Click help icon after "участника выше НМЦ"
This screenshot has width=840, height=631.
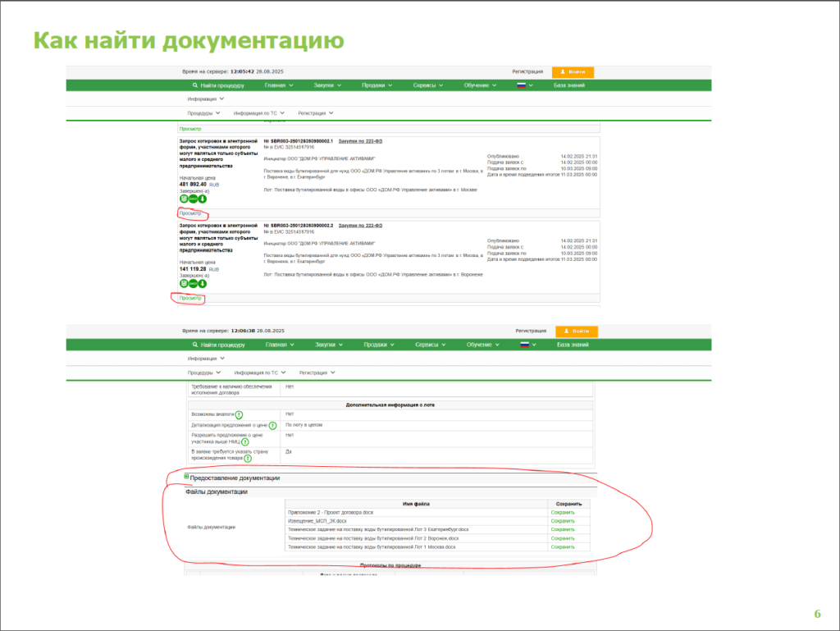click(245, 442)
